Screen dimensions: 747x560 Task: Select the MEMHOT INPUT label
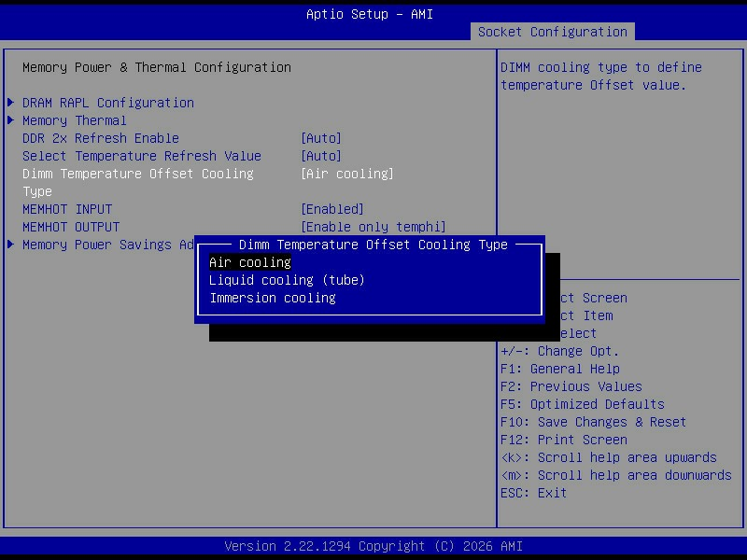click(67, 209)
